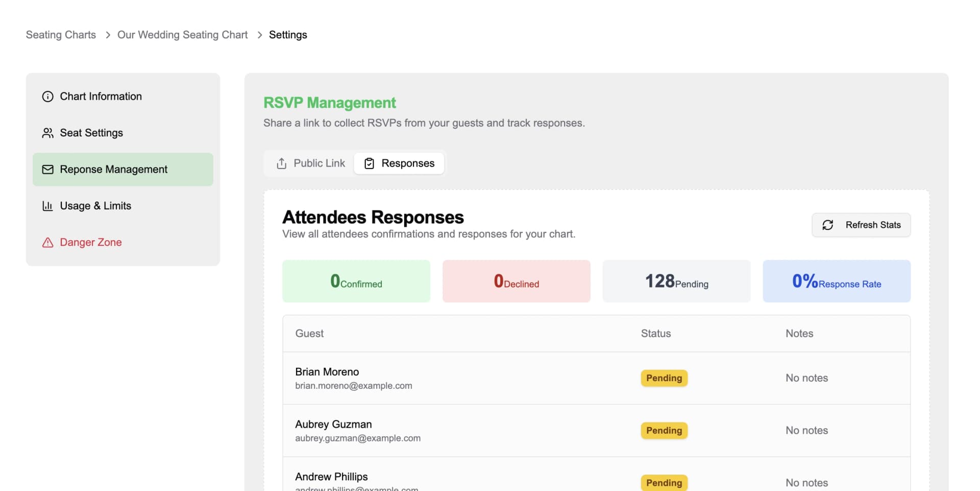Click the blue Response Rate card
Viewport: 980px width, 491px height.
point(836,281)
